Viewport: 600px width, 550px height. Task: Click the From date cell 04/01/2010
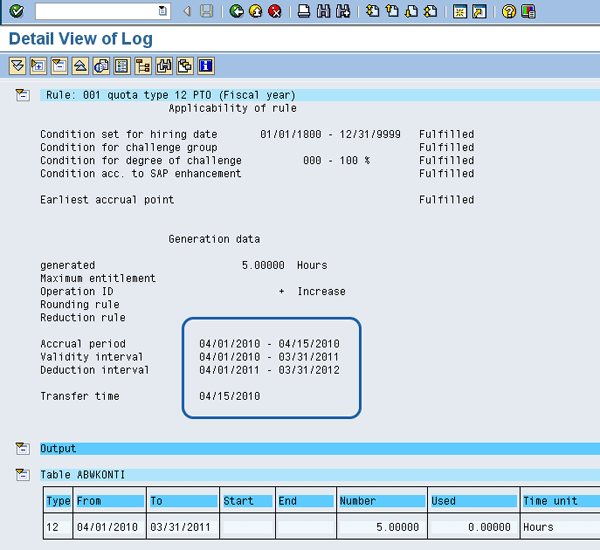[107, 526]
